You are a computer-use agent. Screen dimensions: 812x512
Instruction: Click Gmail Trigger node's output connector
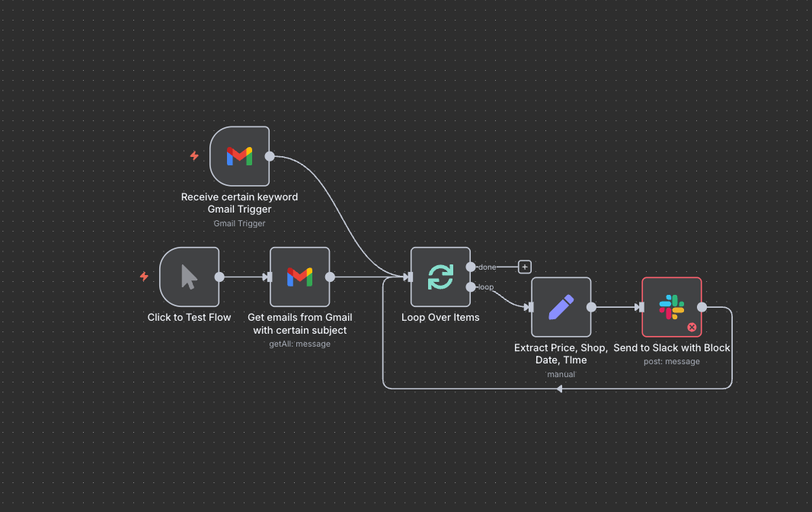click(x=270, y=156)
